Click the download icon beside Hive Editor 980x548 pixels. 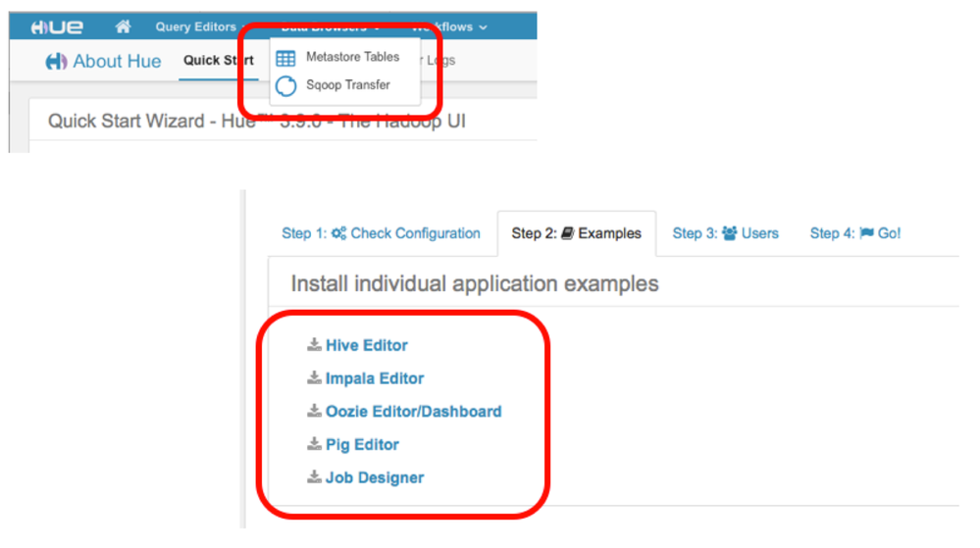314,345
